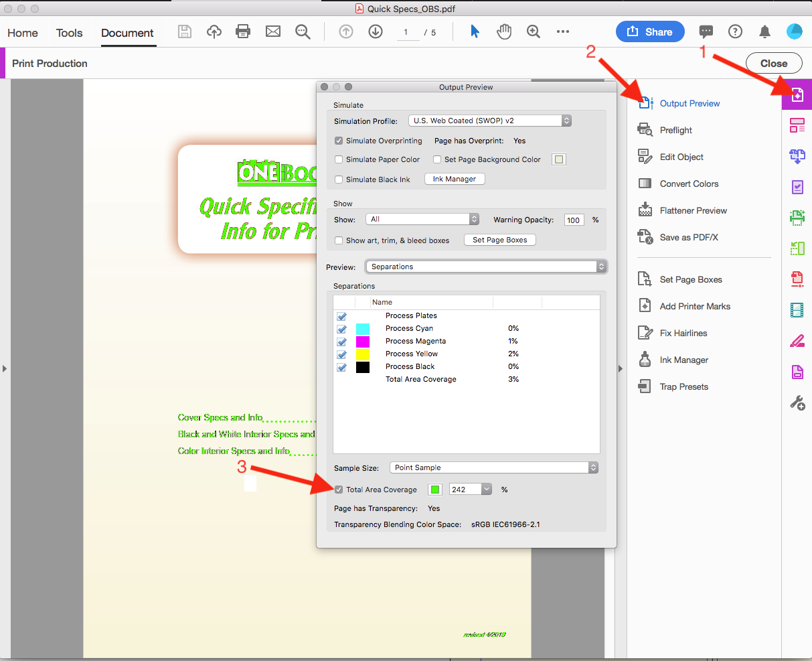Go to next page with the down arrow
This screenshot has width=812, height=661.
(376, 31)
